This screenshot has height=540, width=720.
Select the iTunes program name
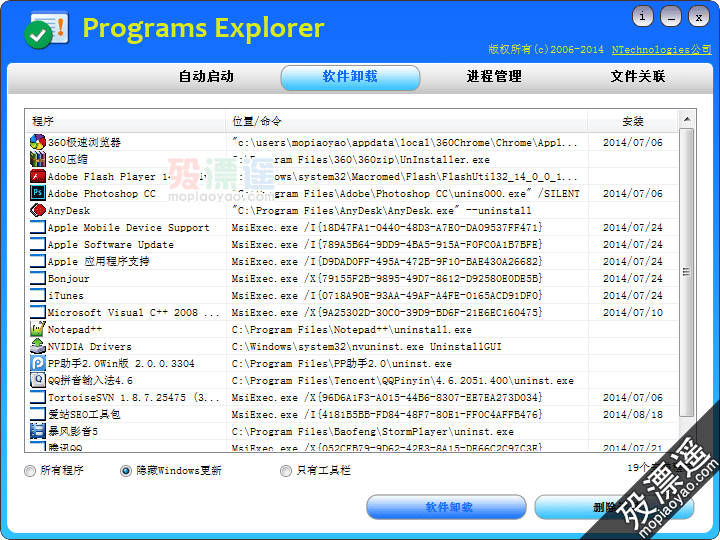66,296
